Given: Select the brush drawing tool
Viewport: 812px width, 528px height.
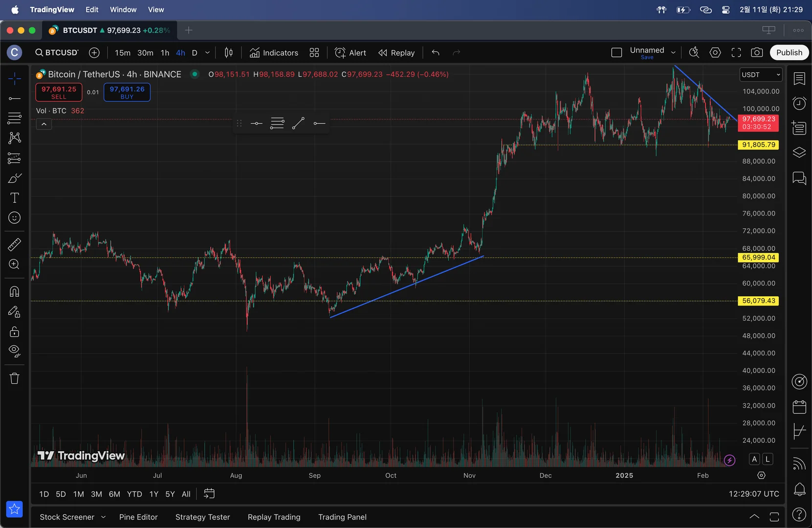Looking at the screenshot, I should (x=15, y=178).
